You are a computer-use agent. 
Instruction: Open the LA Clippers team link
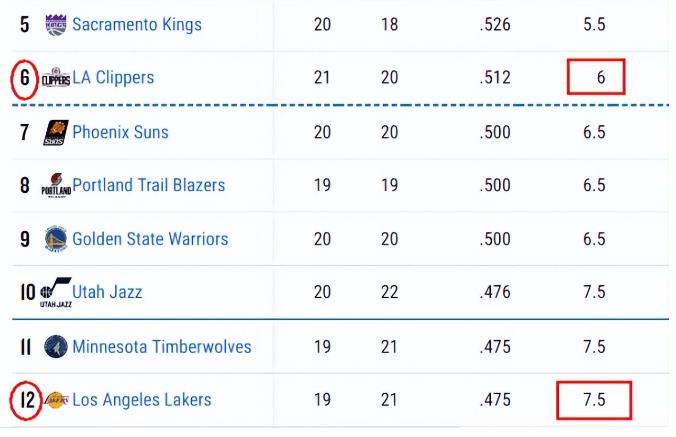tap(113, 78)
